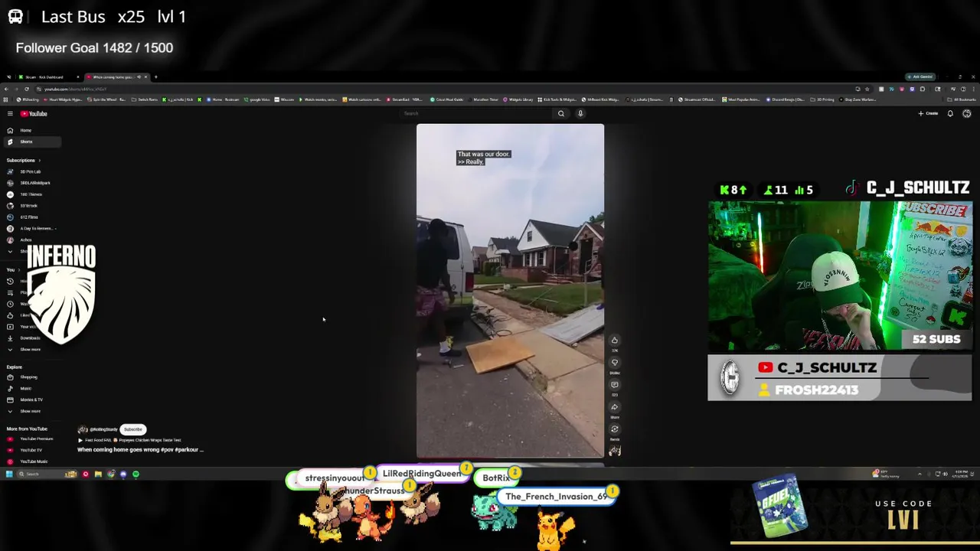Viewport: 980px width, 551px height.
Task: Open YouTube notifications bell
Action: coord(950,113)
